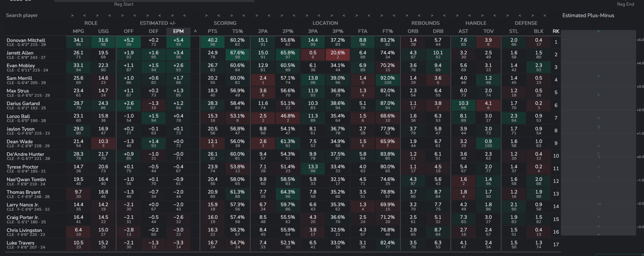
Task: Click the greater-than filter above EPM
Action: (x=172, y=16)
